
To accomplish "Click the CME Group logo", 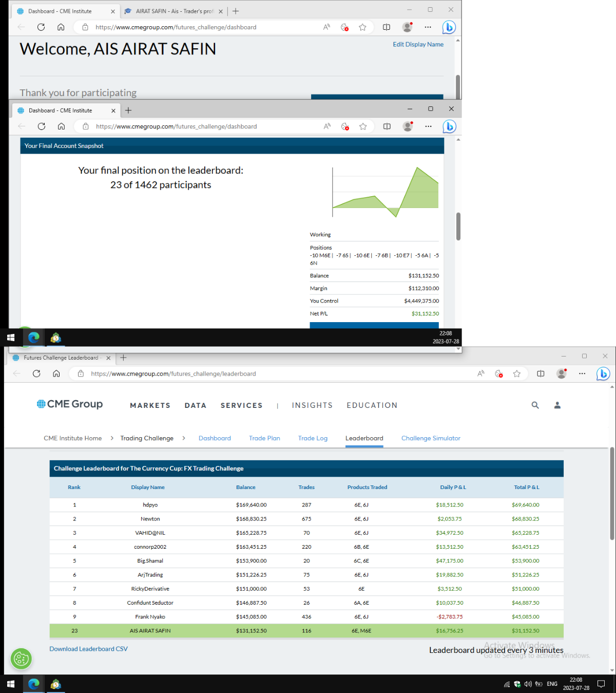I will tap(70, 404).
